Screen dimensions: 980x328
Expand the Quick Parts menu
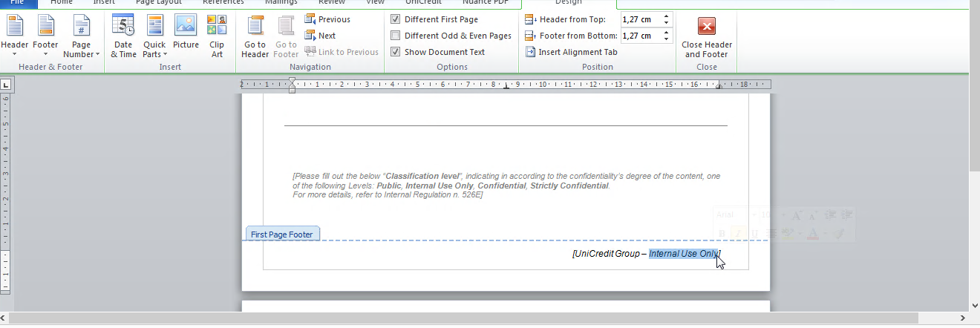pyautogui.click(x=154, y=49)
